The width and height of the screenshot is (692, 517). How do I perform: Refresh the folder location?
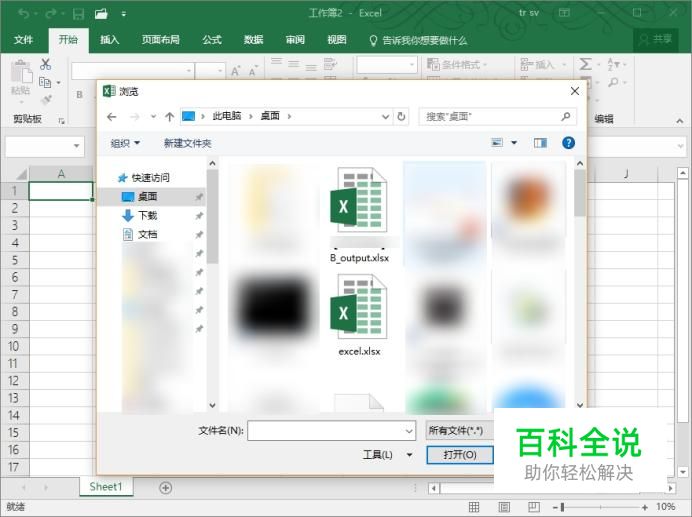401,117
